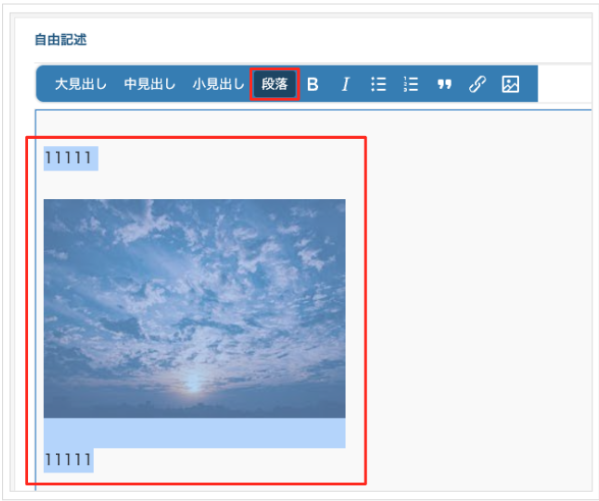Place cursor in the first 11111 line
The image size is (599, 501).
tap(68, 157)
